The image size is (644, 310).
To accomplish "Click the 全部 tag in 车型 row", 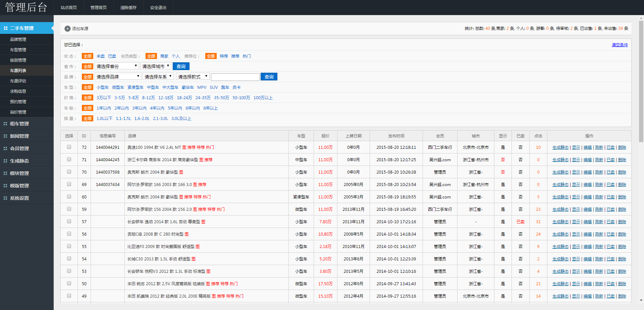I will (88, 87).
